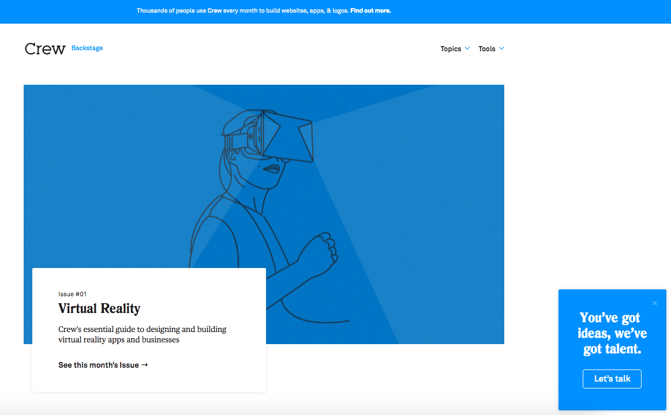
Task: Expand the Topics dropdown menu
Action: pos(454,49)
